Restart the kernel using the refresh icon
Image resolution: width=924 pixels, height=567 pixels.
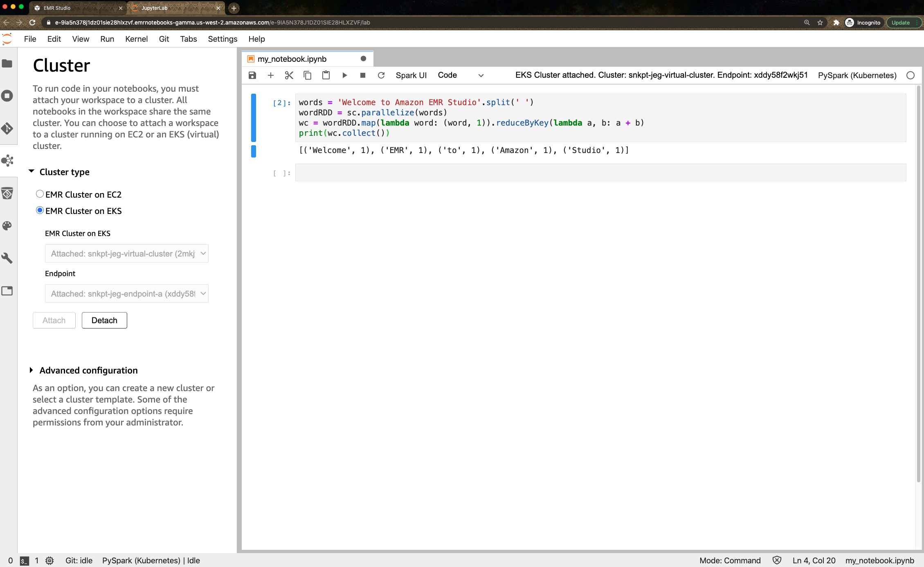tap(381, 75)
